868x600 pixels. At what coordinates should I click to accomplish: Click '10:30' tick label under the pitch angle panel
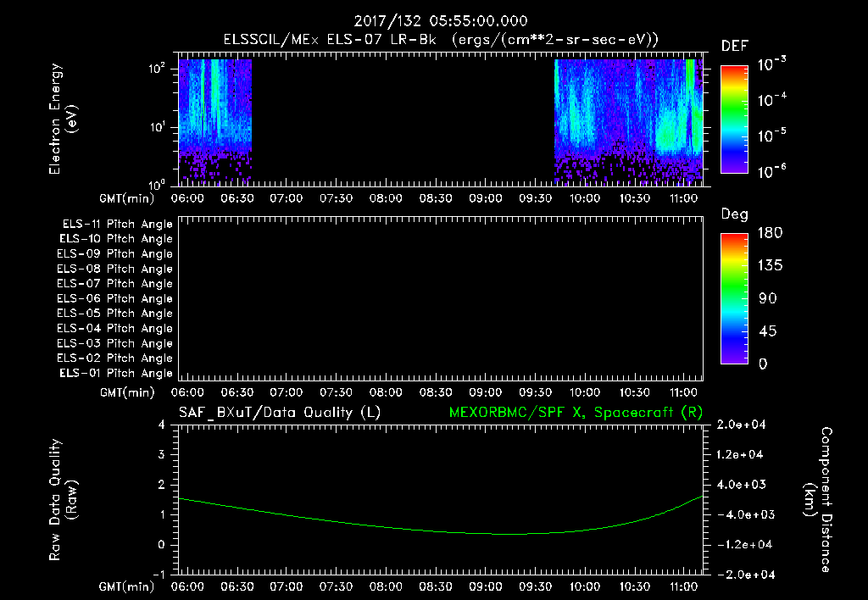coord(634,392)
